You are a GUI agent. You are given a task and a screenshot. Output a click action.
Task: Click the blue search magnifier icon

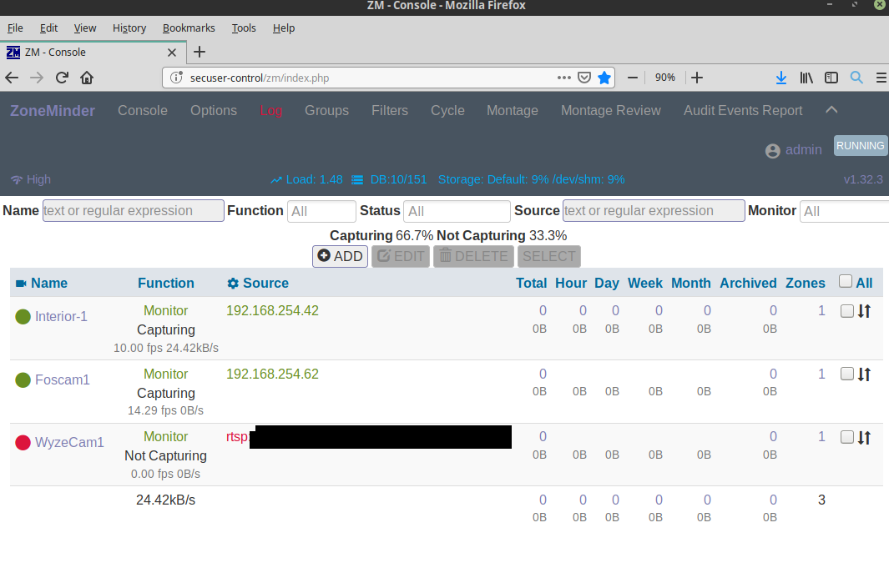(856, 78)
